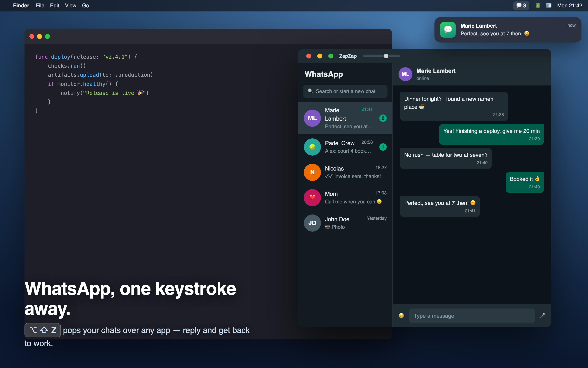Viewport: 588px width, 368px height.
Task: Click the Marie Lambert notification banner
Action: pyautogui.click(x=508, y=30)
